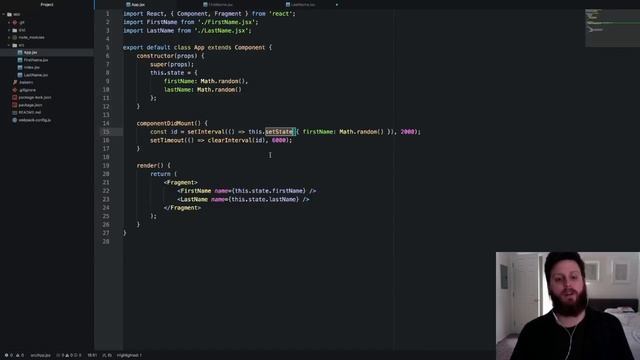Click the cursor position in status bar

tap(92, 355)
